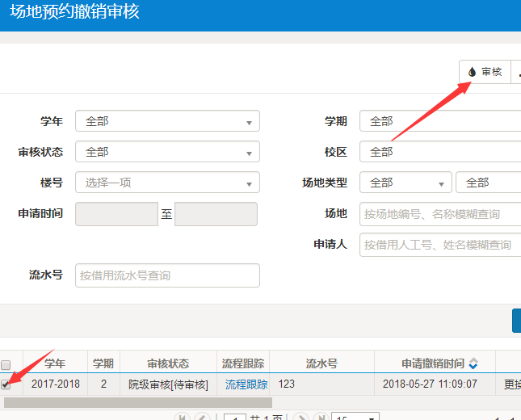Screen dimensions: 521x420
Task: Sort by the 申请撤销时间 column arrows
Action: pyautogui.click(x=473, y=364)
